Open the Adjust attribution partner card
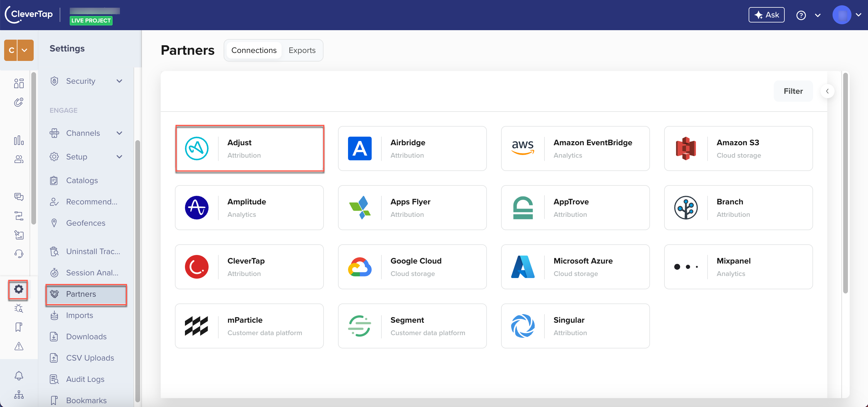This screenshot has width=868, height=407. (x=249, y=148)
